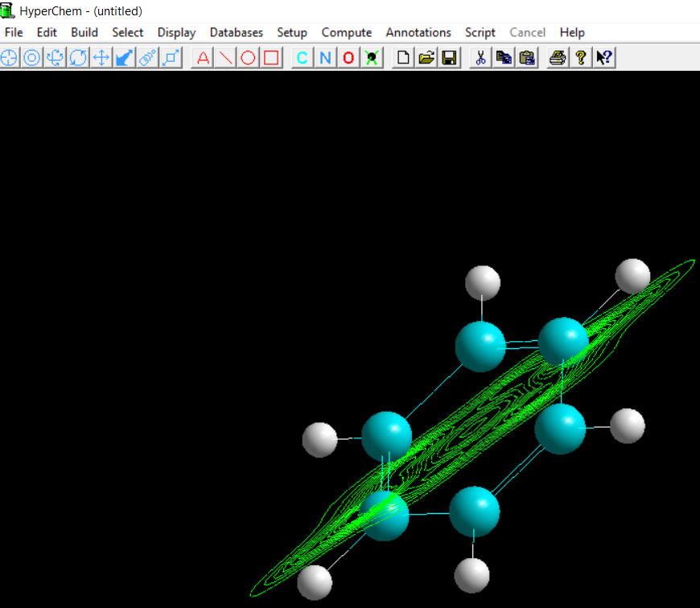Select the Zoom magnify tool
The image size is (700, 608).
tap(148, 58)
